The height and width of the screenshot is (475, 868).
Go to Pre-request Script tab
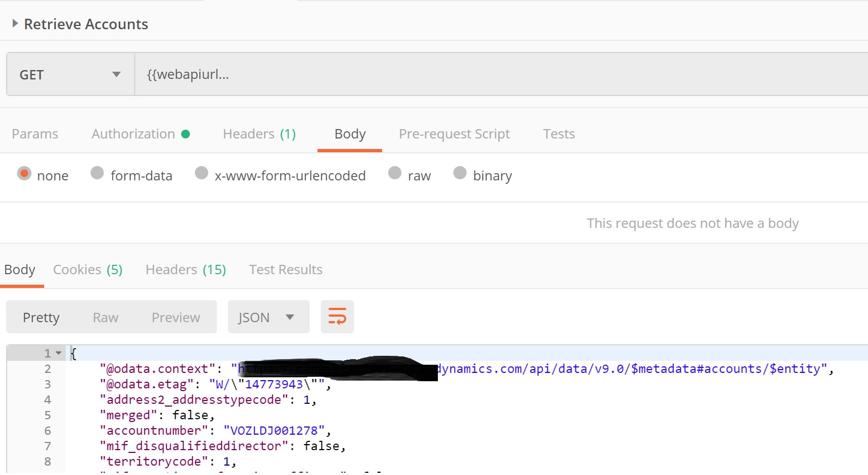(454, 134)
